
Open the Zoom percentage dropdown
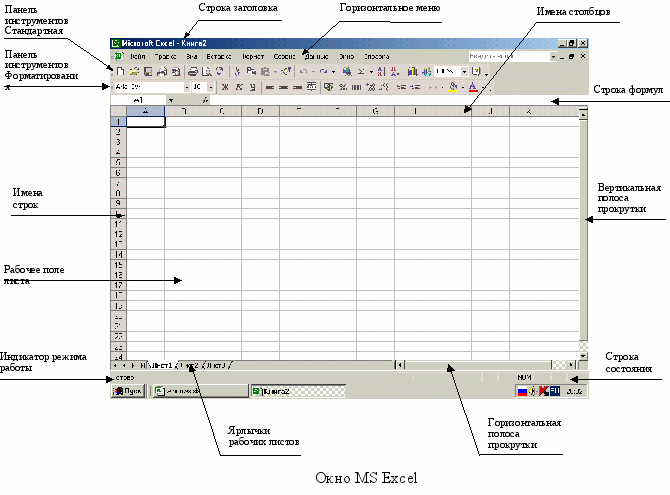[x=464, y=71]
